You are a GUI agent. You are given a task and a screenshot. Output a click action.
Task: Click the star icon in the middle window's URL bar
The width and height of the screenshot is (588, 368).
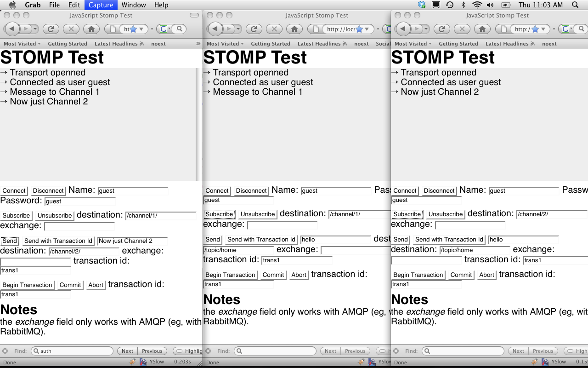point(359,29)
